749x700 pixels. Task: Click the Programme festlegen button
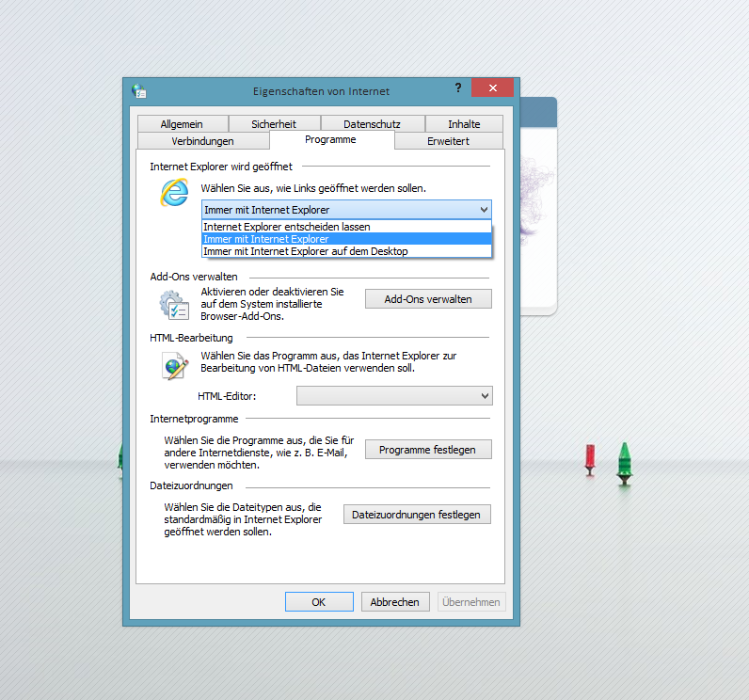[x=428, y=450]
